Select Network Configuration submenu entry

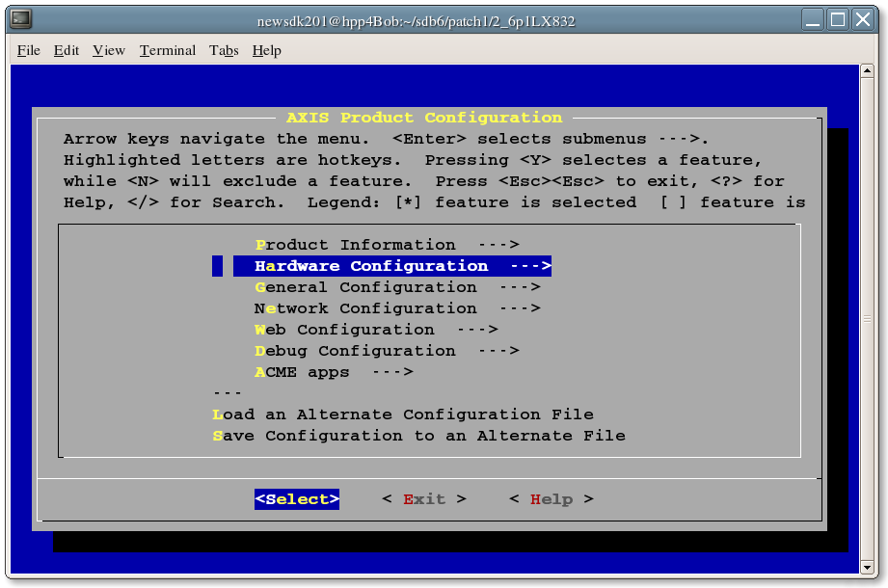coord(397,308)
